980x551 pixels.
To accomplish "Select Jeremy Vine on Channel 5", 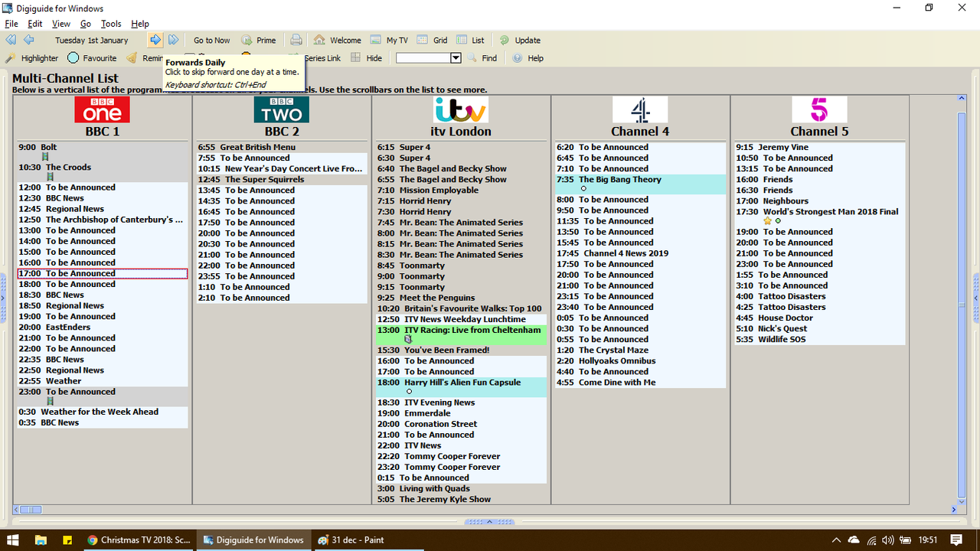I will click(820, 147).
